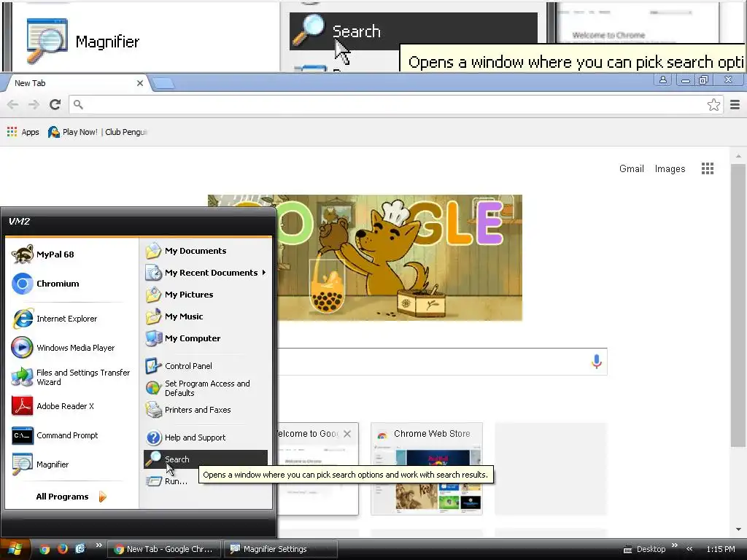Open My Music folder
Image resolution: width=747 pixels, height=560 pixels.
click(x=205, y=316)
